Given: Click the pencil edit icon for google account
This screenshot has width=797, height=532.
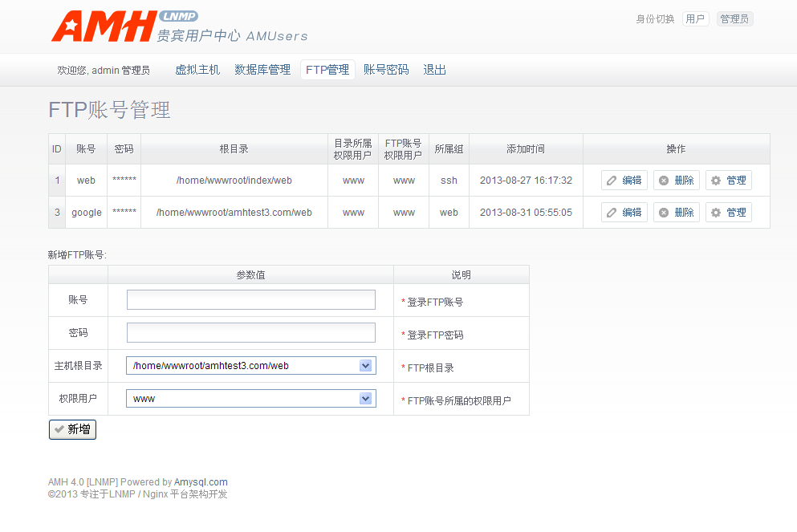Looking at the screenshot, I should point(612,213).
